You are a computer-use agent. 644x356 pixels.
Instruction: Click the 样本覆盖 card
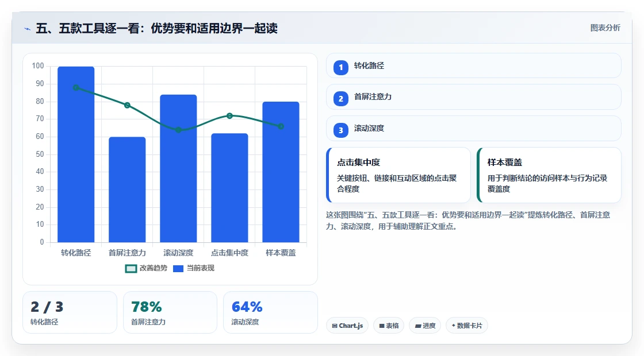tap(549, 175)
